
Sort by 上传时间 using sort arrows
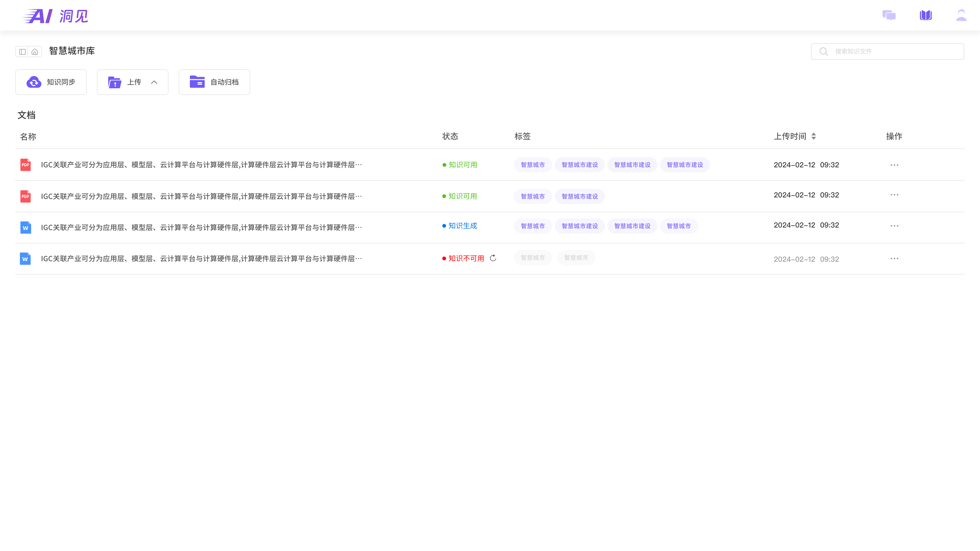pyautogui.click(x=814, y=136)
